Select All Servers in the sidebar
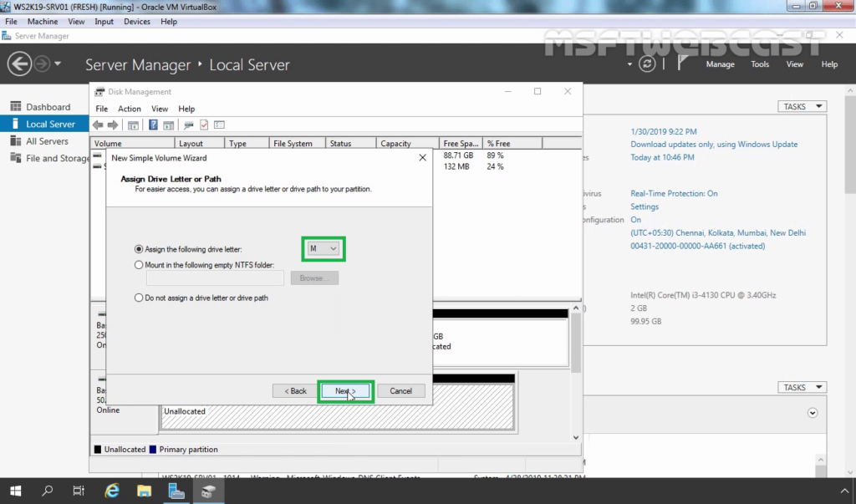 click(47, 141)
